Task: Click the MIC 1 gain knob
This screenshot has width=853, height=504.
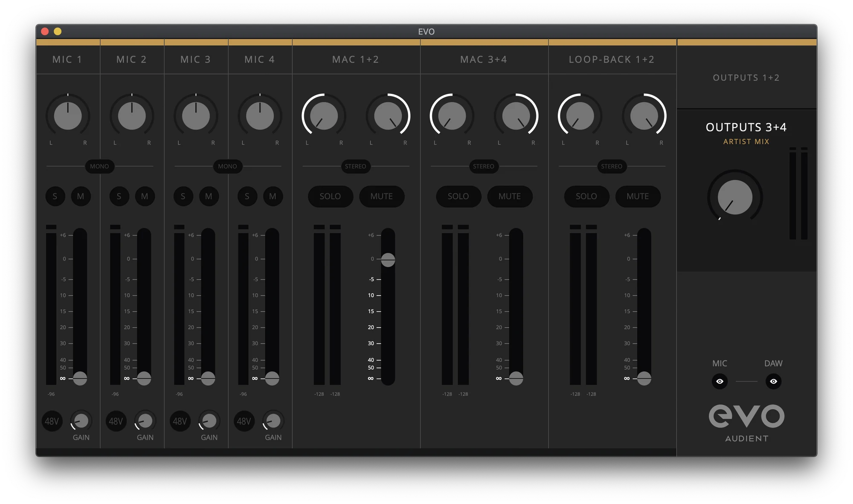Action: pyautogui.click(x=81, y=421)
